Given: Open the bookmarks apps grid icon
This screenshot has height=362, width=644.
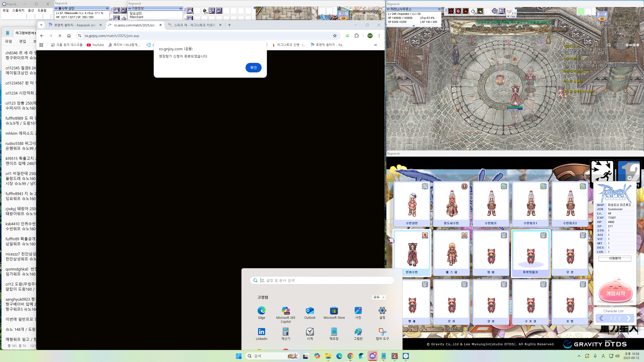Looking at the screenshot, I should tap(41, 45).
